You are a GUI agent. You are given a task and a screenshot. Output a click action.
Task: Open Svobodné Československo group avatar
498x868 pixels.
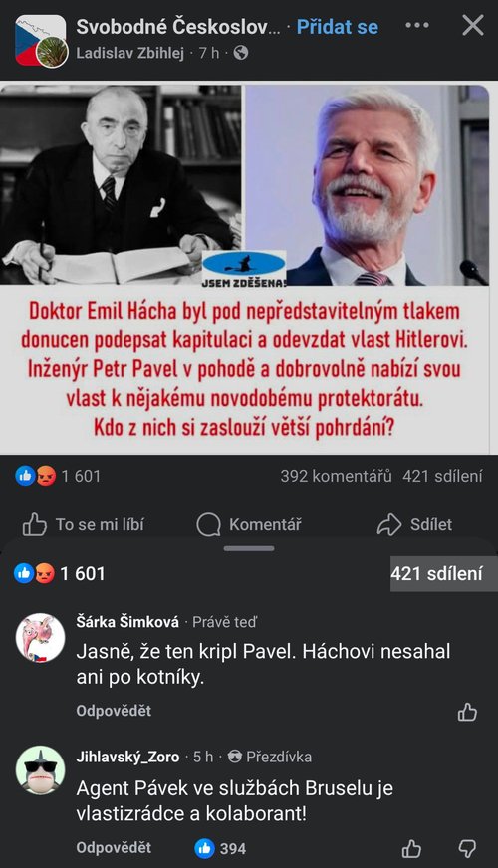[x=40, y=40]
